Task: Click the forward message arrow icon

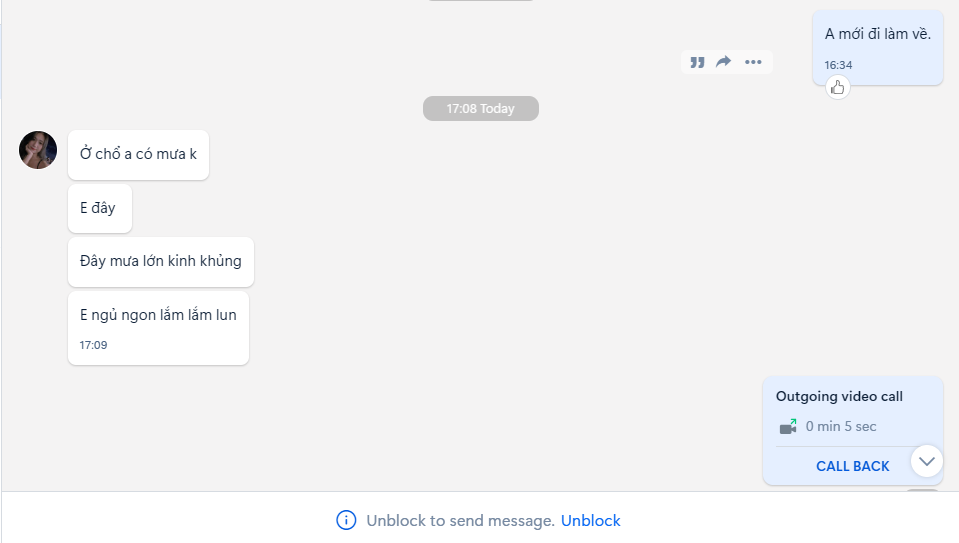Action: pos(724,62)
